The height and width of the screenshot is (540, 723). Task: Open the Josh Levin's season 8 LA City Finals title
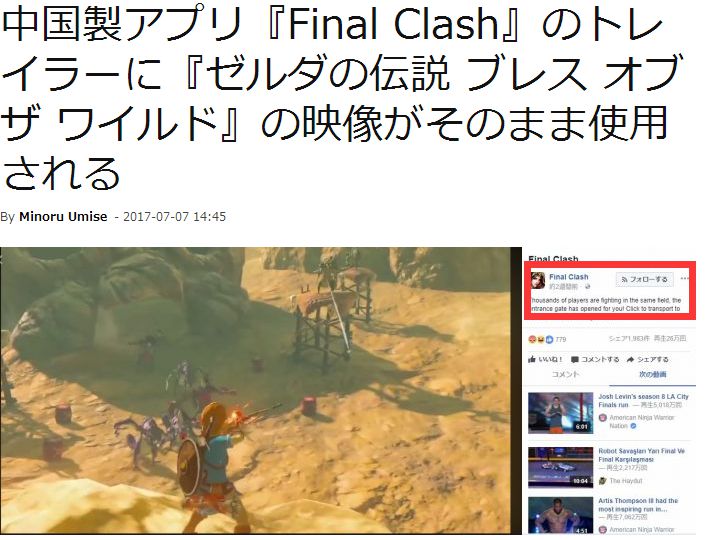tap(643, 400)
